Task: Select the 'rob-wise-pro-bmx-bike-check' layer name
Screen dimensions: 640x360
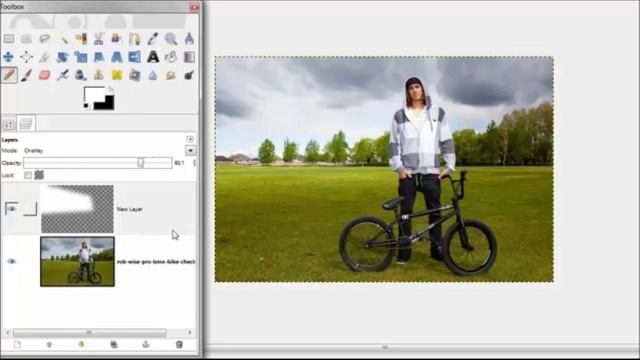Action: tap(156, 262)
